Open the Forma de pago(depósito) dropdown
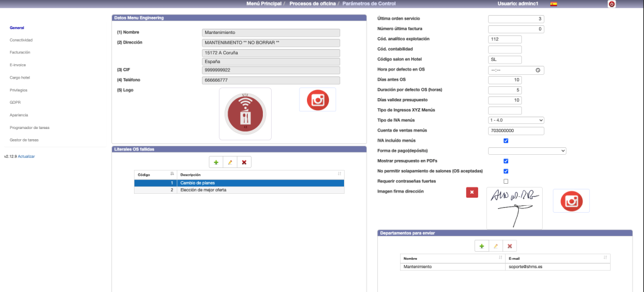644x292 pixels. tap(527, 151)
